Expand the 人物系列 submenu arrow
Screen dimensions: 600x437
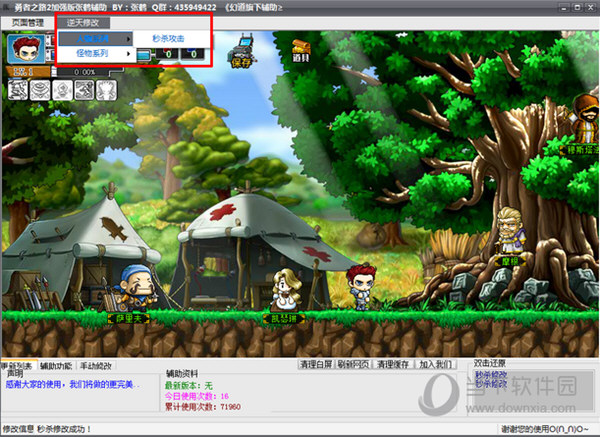pos(129,39)
